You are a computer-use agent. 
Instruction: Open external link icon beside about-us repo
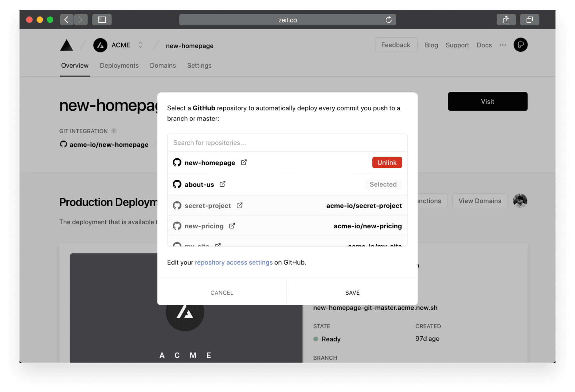click(x=222, y=184)
